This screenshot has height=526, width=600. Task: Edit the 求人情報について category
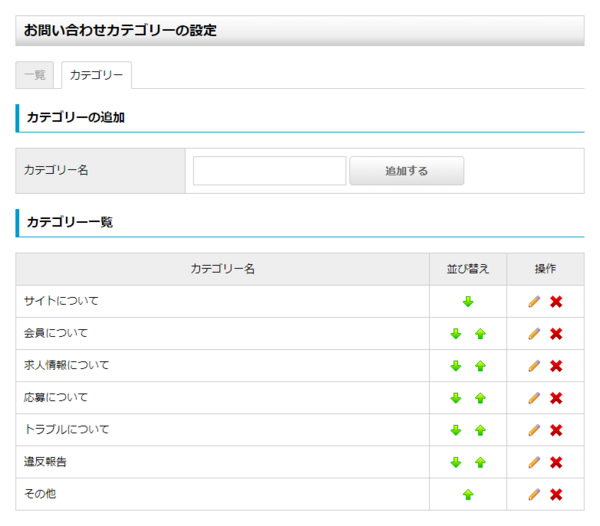(534, 366)
